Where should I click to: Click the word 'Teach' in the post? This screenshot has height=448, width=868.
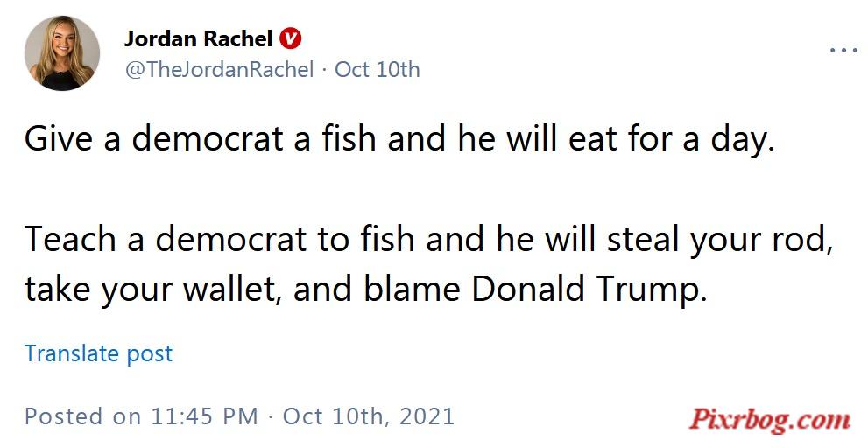(x=70, y=239)
